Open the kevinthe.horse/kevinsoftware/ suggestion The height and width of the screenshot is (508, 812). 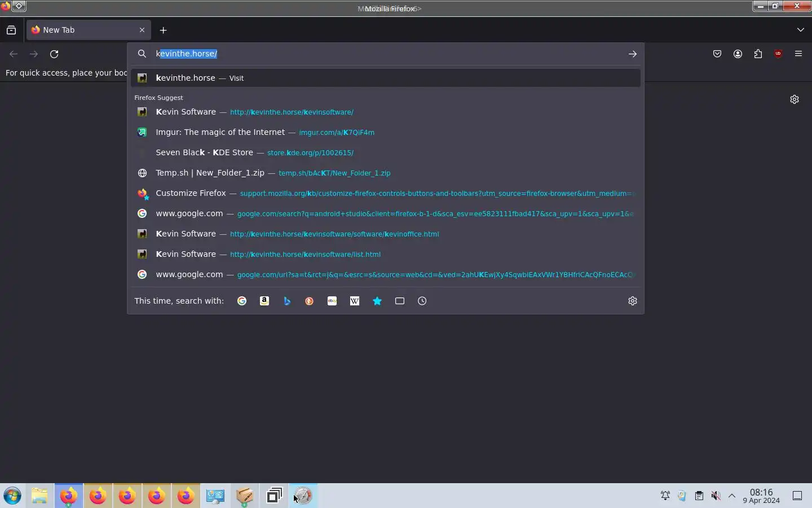pyautogui.click(x=386, y=112)
